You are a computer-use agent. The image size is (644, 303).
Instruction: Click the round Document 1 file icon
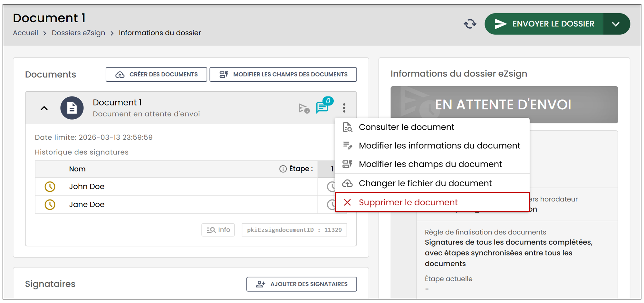tap(72, 108)
